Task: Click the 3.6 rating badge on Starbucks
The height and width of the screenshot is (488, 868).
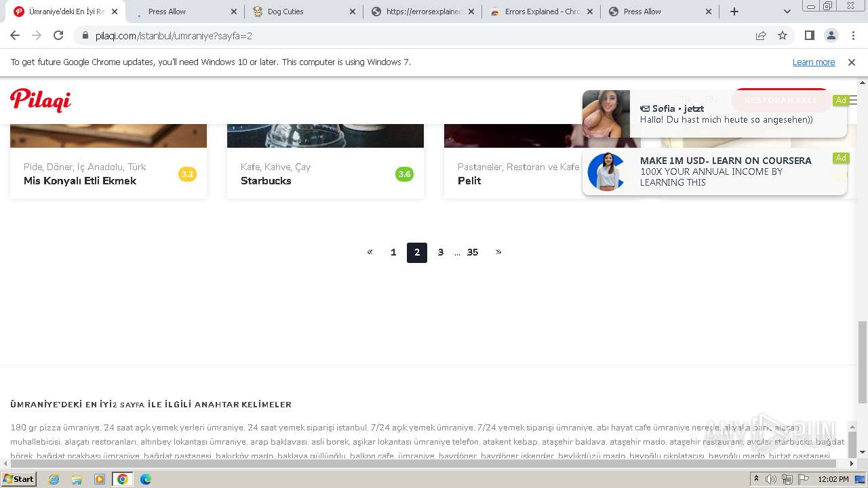Action: click(404, 174)
